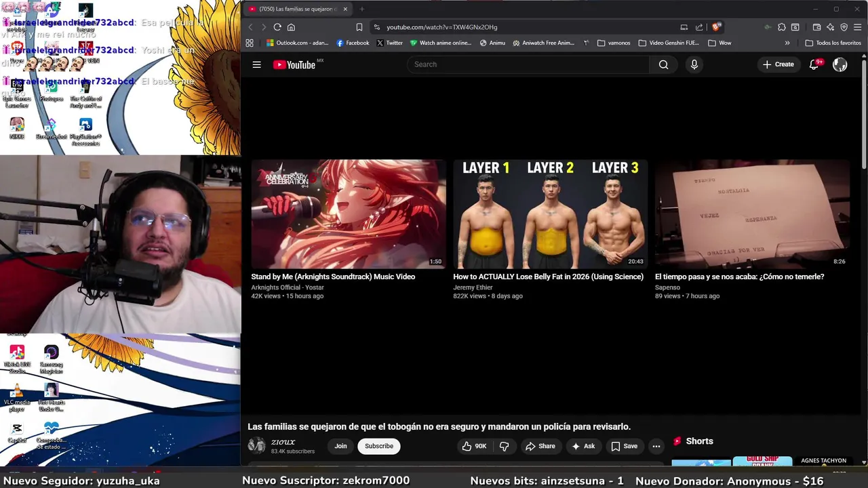The width and height of the screenshot is (868, 488).
Task: Join the zioux channel membership
Action: click(340, 446)
